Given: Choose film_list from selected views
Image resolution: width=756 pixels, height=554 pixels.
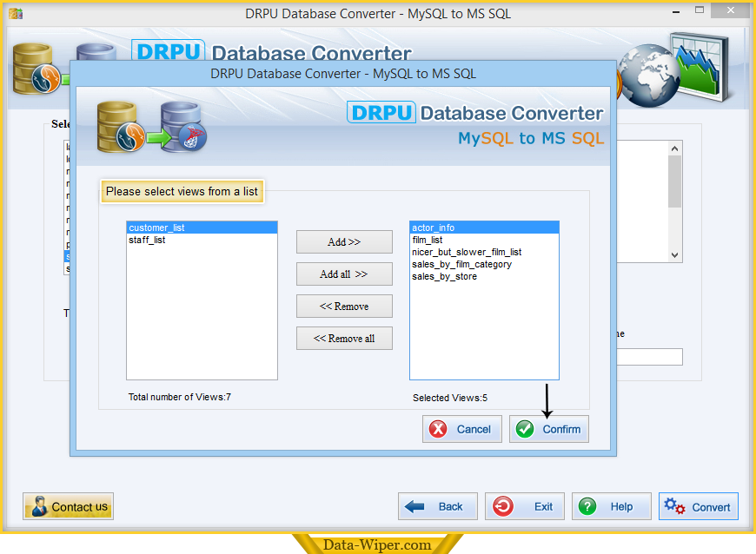Looking at the screenshot, I should (x=428, y=240).
